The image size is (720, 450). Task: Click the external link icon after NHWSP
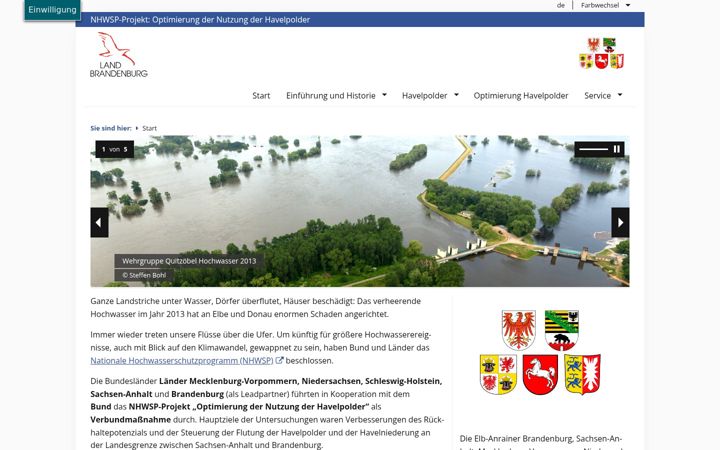tap(279, 360)
